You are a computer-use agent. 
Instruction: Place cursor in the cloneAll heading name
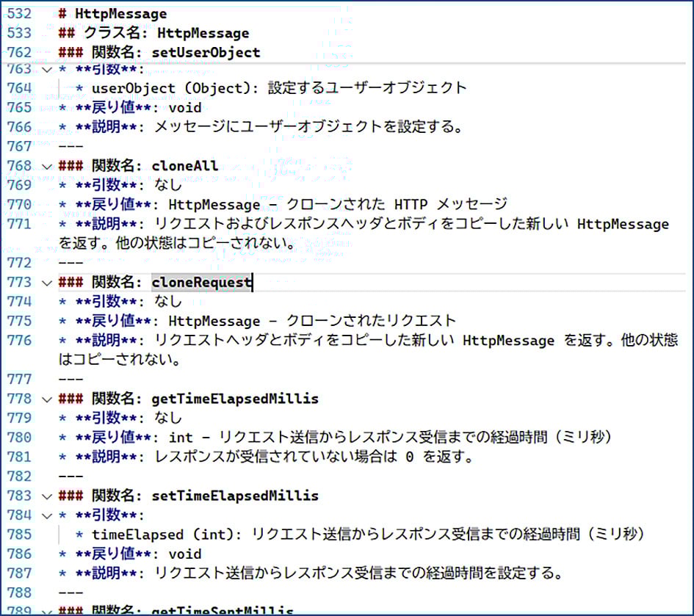click(x=184, y=166)
